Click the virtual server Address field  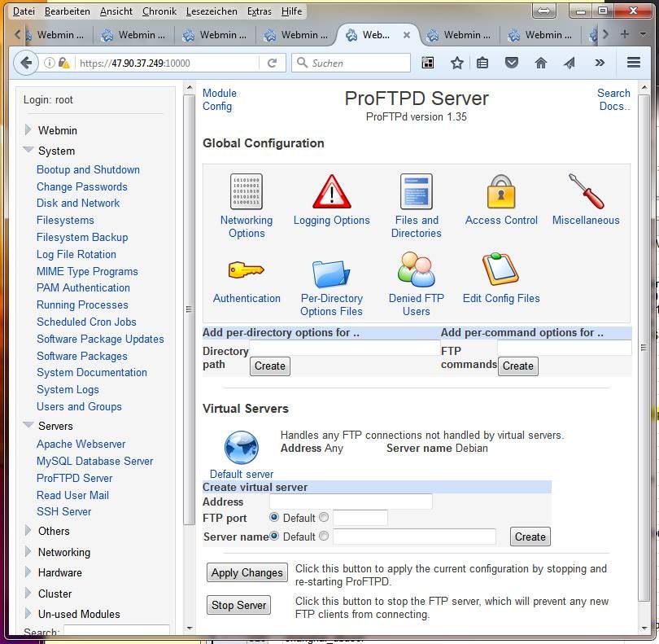pos(351,502)
